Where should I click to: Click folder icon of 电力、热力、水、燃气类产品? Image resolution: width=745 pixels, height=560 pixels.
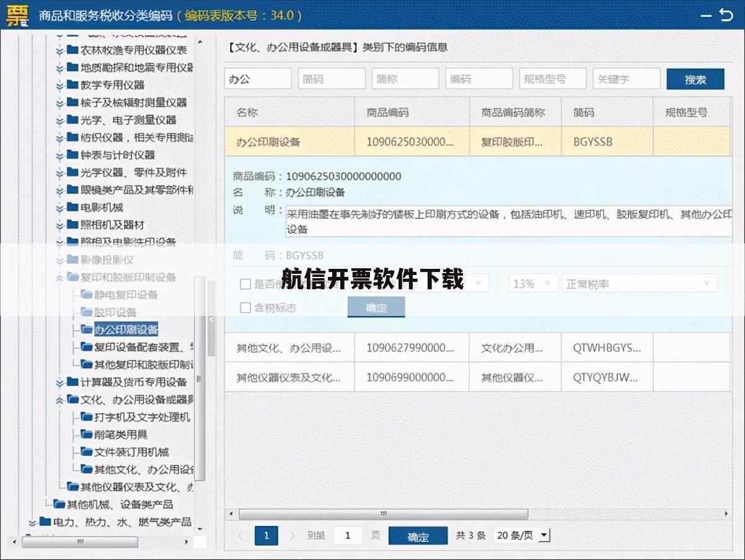pos(45,522)
